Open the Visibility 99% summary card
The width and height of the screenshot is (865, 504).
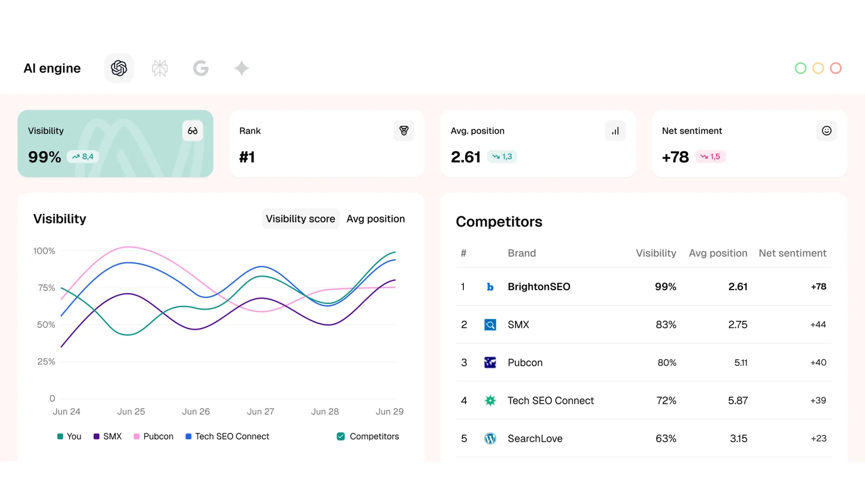115,144
